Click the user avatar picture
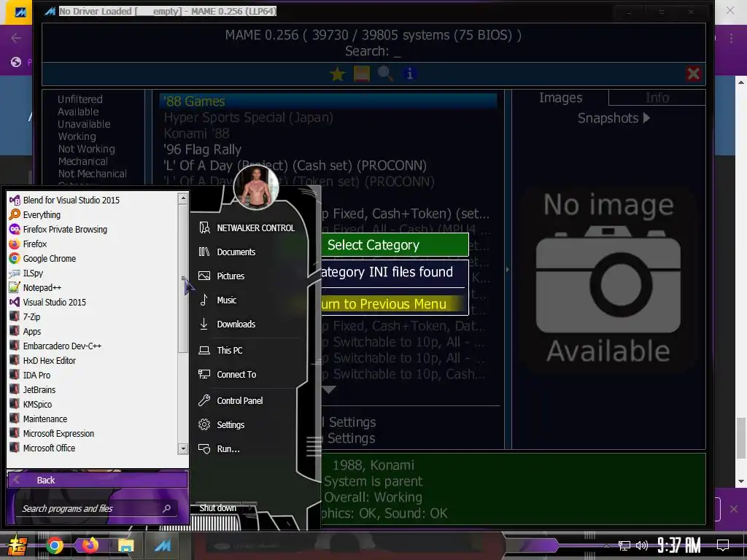The height and width of the screenshot is (560, 747). (x=256, y=187)
